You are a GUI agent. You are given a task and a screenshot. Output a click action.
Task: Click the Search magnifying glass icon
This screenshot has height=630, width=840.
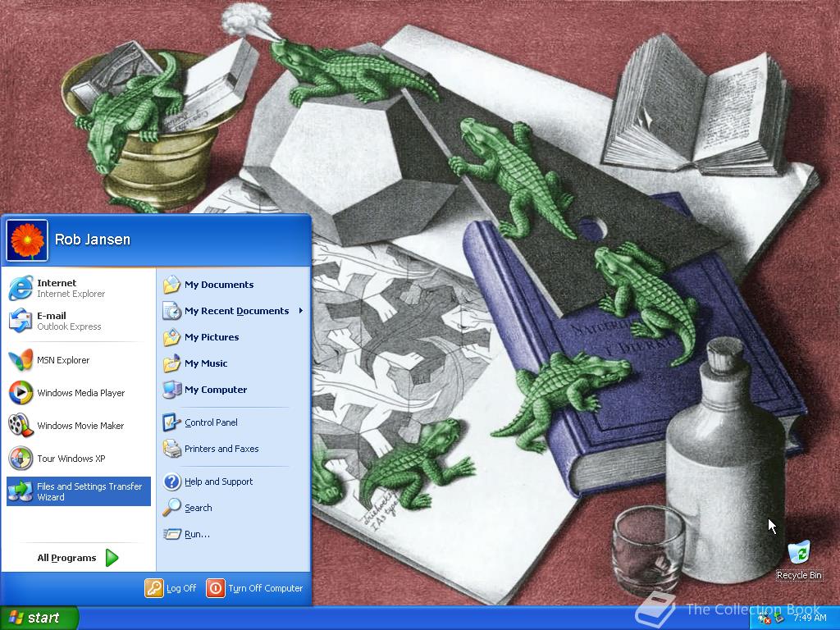[x=172, y=507]
